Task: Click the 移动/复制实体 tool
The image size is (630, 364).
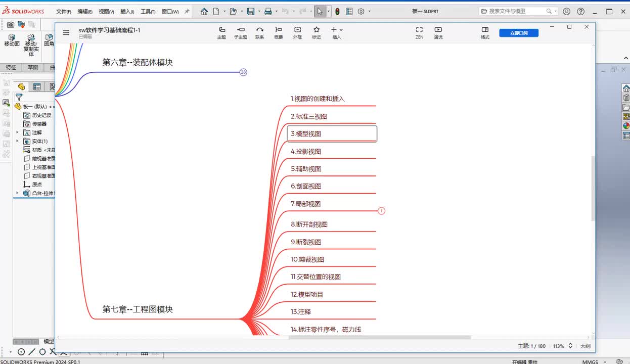Action: pyautogui.click(x=31, y=45)
